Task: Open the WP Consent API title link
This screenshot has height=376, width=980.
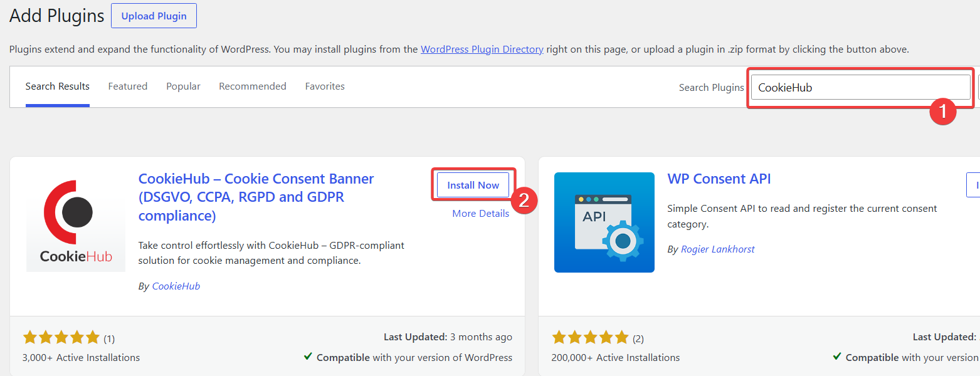Action: (x=719, y=179)
